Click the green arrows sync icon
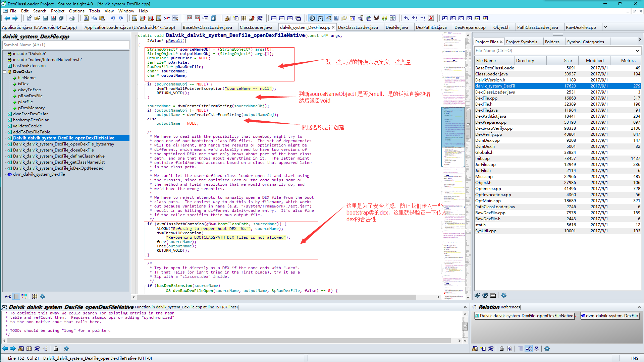Viewport: 644px width, 362px height. tap(384, 18)
